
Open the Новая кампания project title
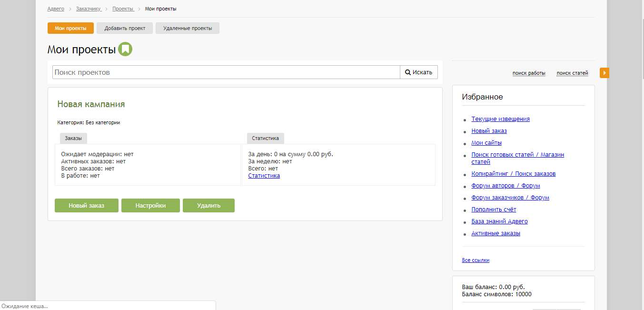(x=91, y=104)
